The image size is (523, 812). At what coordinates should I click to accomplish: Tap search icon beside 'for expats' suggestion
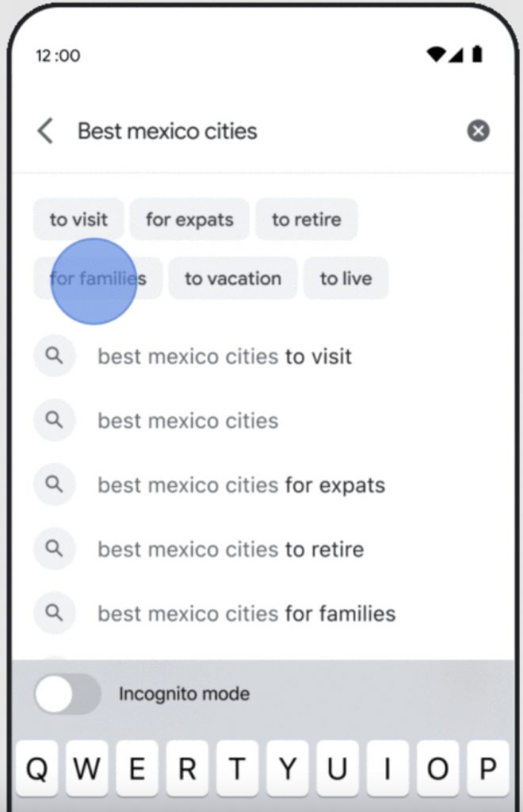click(x=54, y=485)
